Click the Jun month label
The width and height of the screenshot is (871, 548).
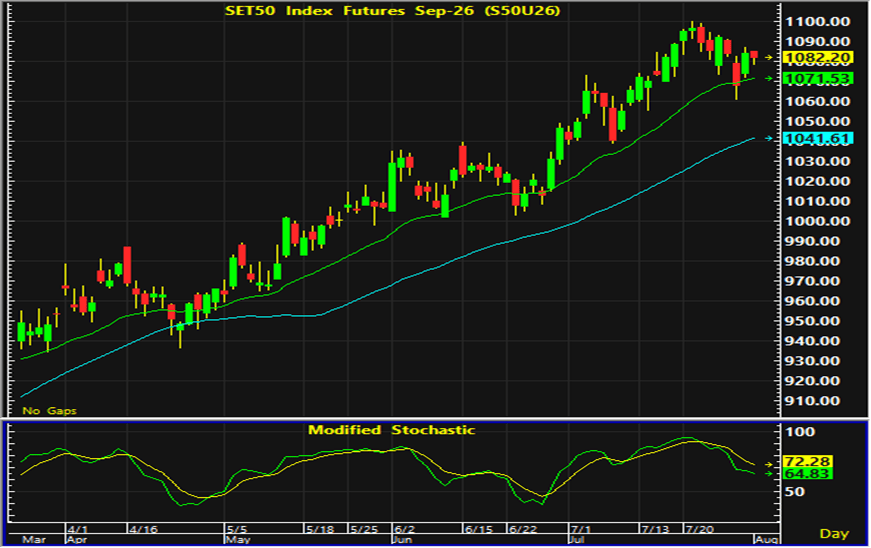[402, 540]
